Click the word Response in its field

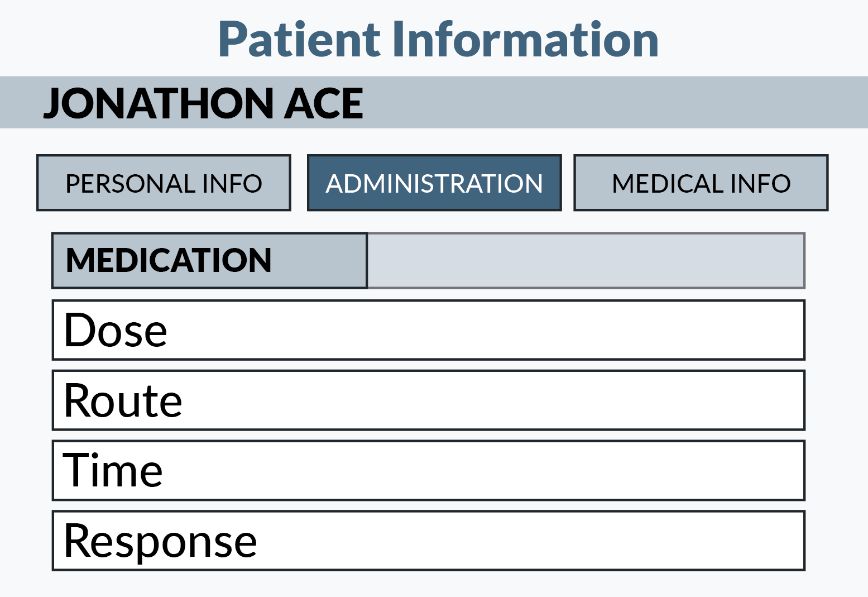160,541
